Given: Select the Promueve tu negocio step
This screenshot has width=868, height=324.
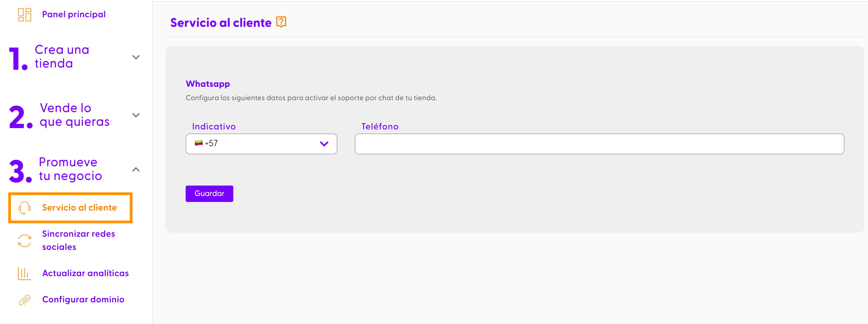Looking at the screenshot, I should (x=70, y=169).
